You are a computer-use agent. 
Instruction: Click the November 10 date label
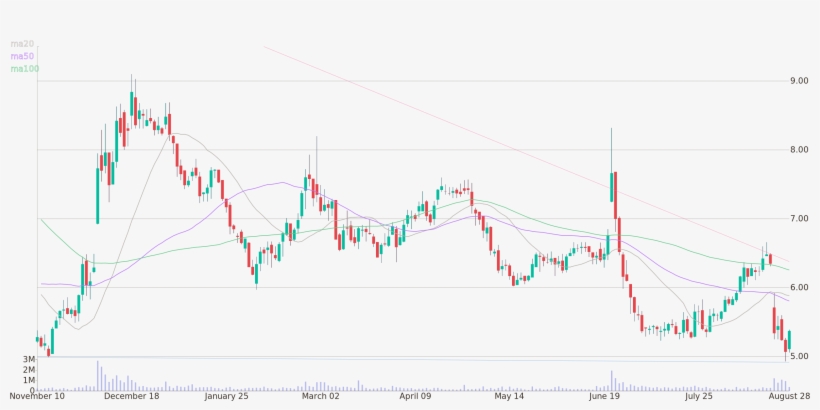point(36,397)
